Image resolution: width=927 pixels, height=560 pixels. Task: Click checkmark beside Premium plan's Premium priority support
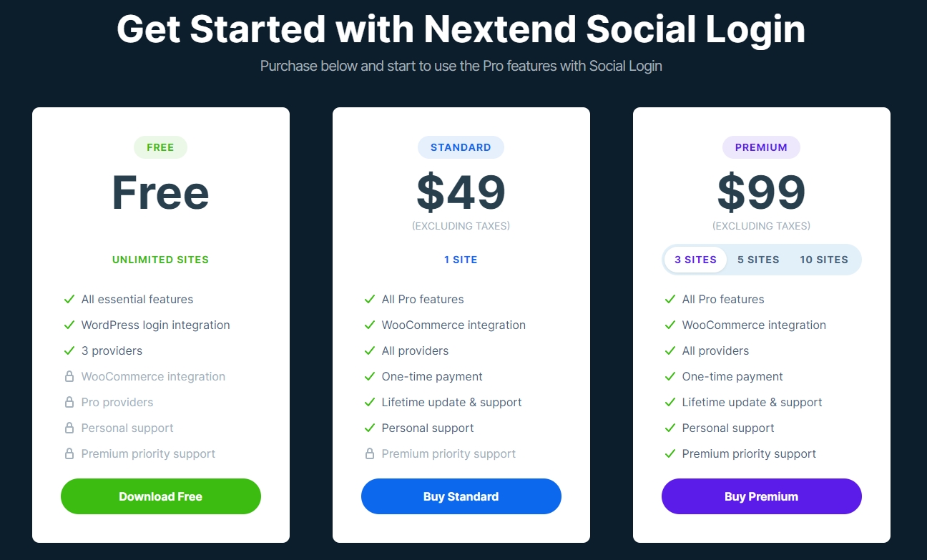(670, 453)
